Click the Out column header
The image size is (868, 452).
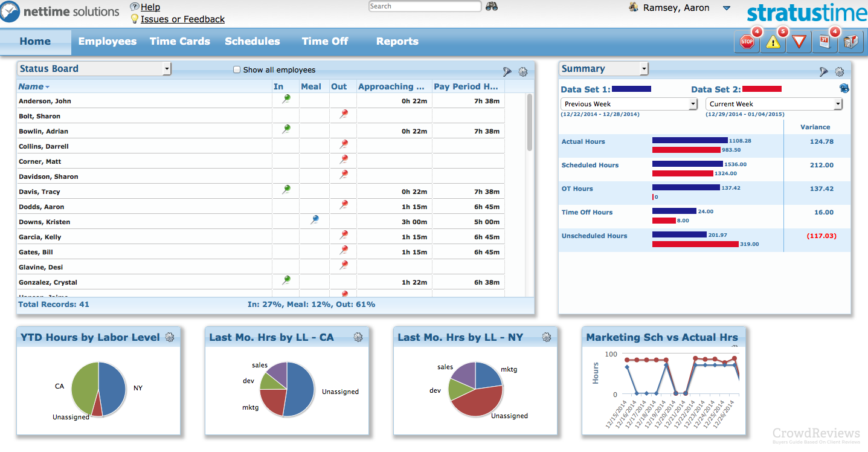(339, 86)
